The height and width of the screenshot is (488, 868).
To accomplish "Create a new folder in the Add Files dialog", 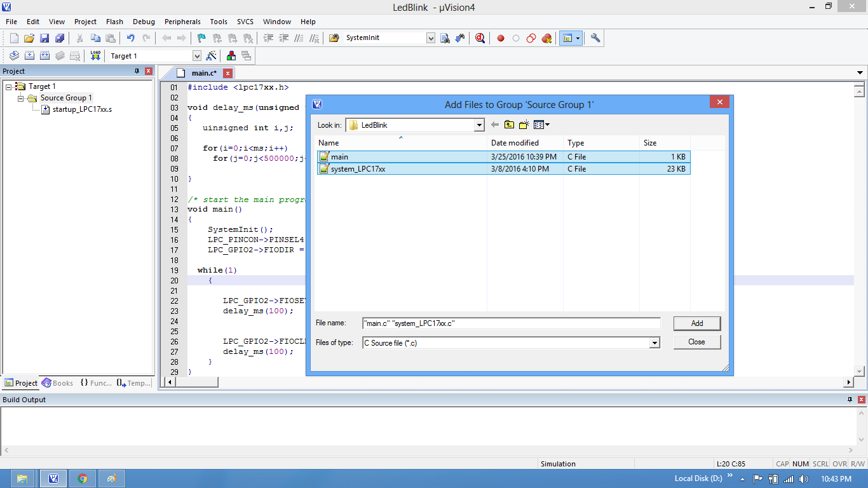I will (x=524, y=125).
